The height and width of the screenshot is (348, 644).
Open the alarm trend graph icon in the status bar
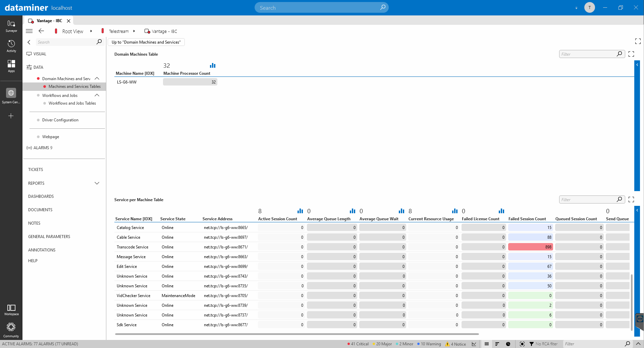(x=474, y=344)
